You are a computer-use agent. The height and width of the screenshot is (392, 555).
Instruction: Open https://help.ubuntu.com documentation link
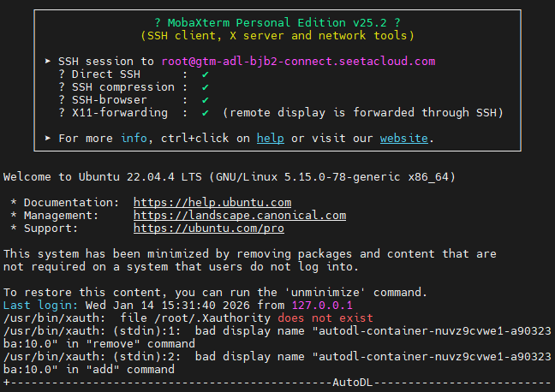[x=212, y=202]
